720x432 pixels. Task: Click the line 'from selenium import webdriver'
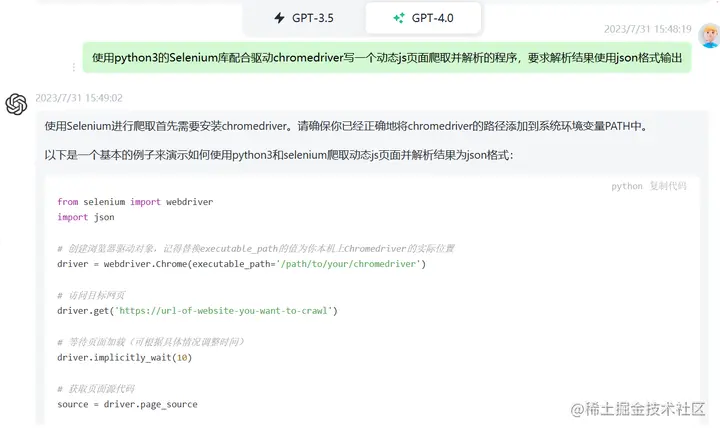point(135,202)
